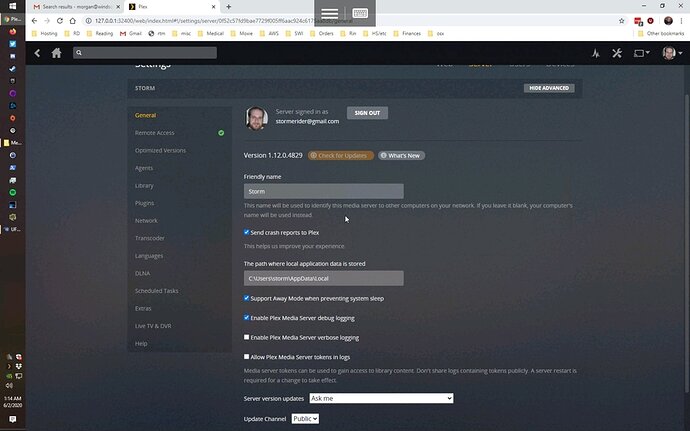Click Check for Updates button

pyautogui.click(x=341, y=155)
